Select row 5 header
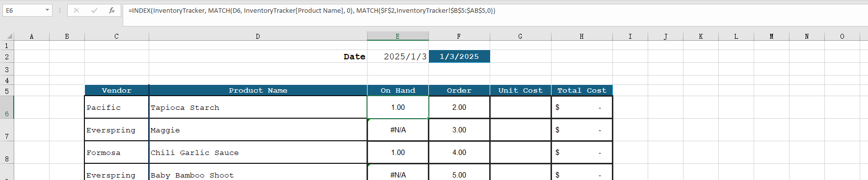Screen dimensions: 868x180 click(7, 90)
